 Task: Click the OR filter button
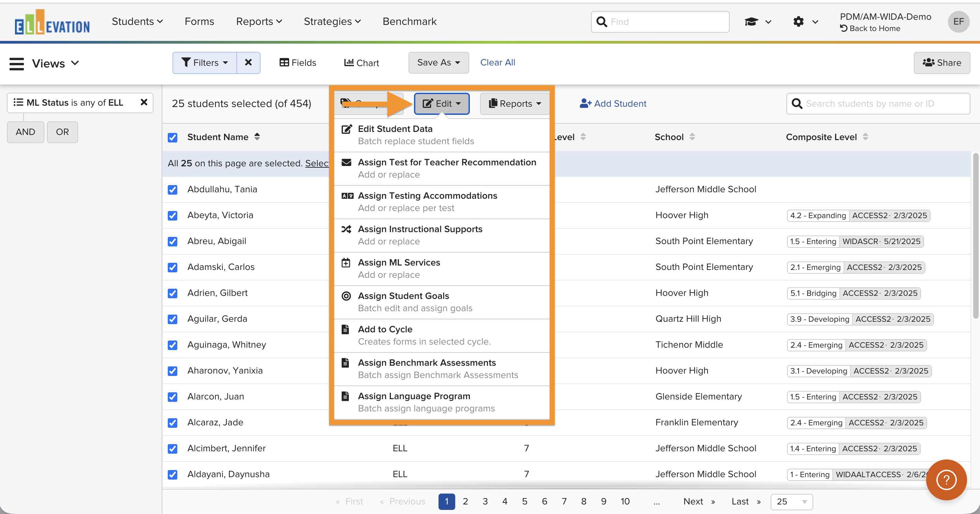tap(62, 132)
